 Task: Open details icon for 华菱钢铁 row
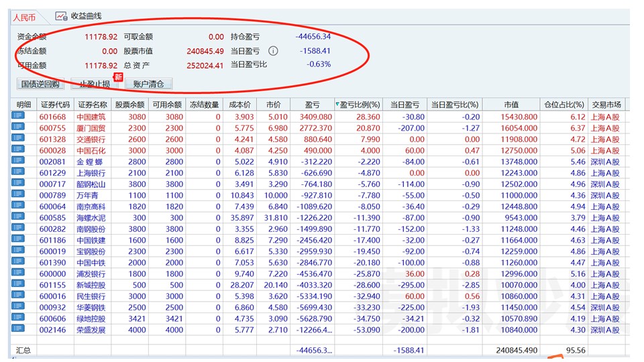point(18,306)
